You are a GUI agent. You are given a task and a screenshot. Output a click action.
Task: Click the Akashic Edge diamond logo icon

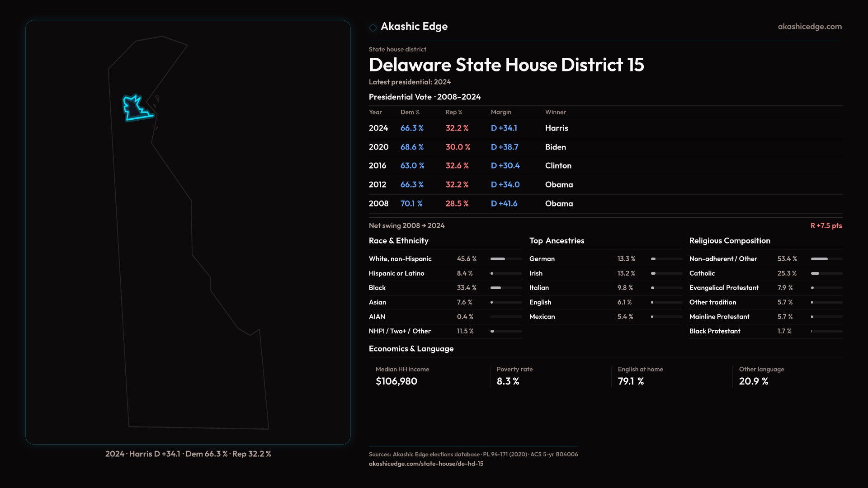coord(373,28)
